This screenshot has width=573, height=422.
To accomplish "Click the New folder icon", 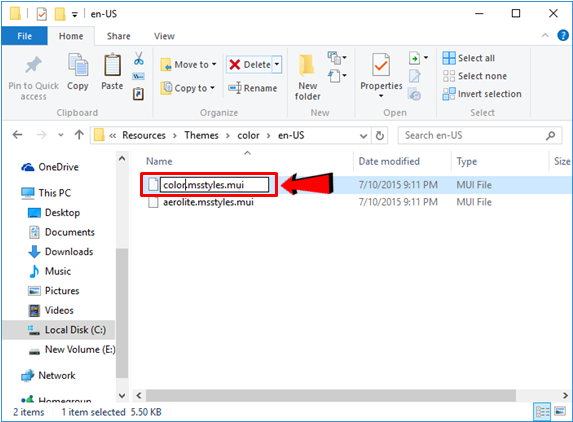I will tap(307, 65).
